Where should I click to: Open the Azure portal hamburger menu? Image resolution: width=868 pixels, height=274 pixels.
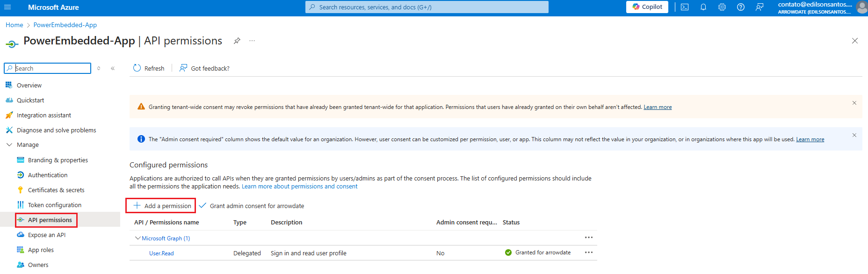[x=7, y=7]
